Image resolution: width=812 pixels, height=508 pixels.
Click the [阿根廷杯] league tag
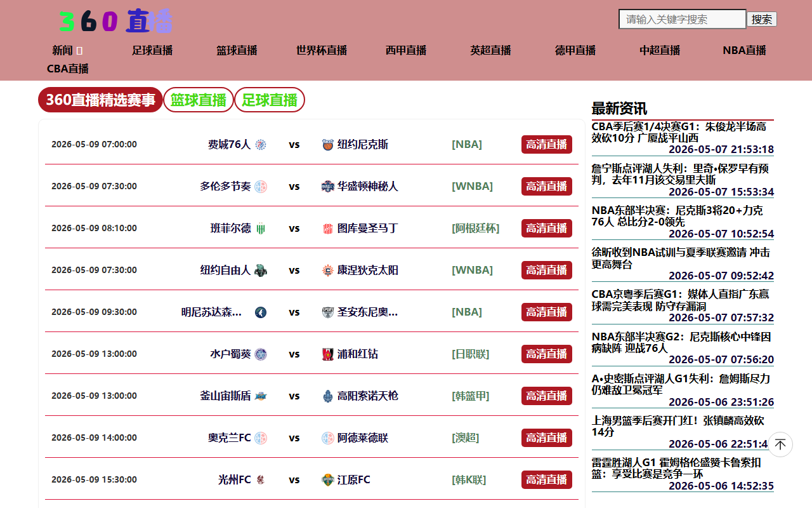point(476,229)
